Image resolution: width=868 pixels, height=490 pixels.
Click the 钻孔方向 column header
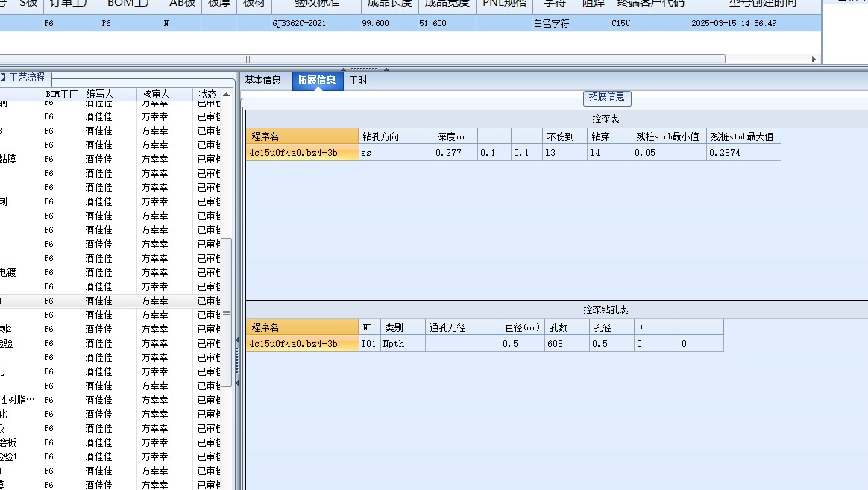[x=395, y=136]
